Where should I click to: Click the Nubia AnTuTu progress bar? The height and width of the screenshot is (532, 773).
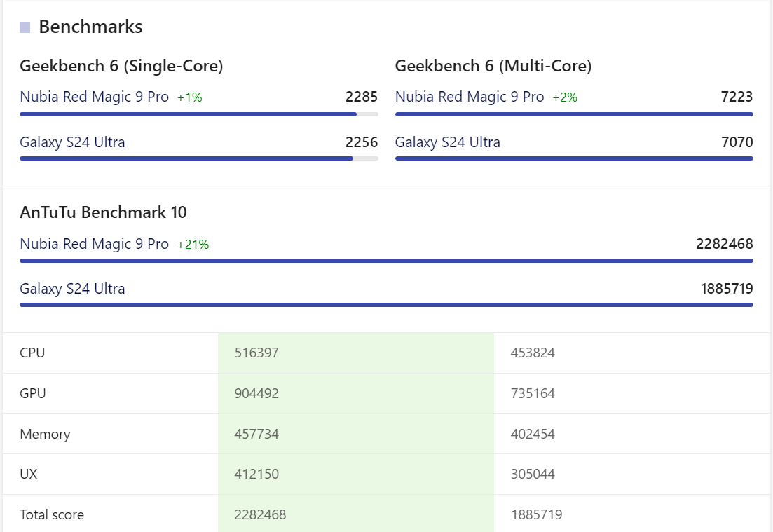[387, 261]
